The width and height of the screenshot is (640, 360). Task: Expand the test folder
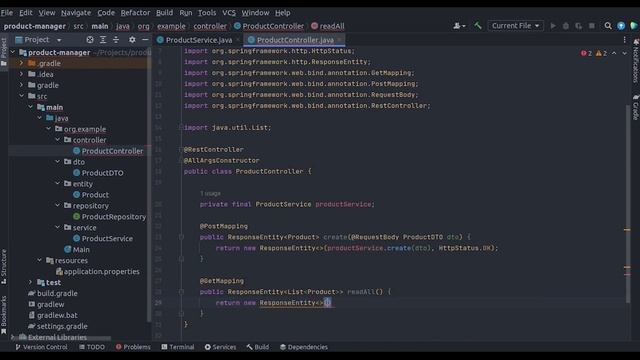pos(31,282)
